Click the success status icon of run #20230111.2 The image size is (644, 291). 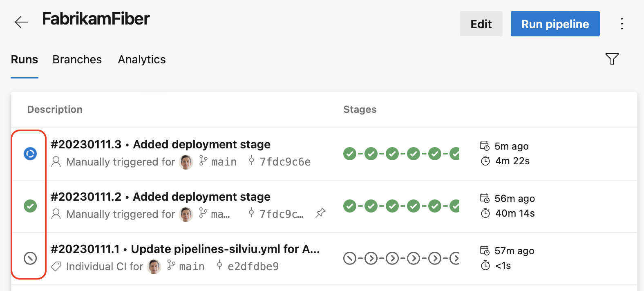coord(30,206)
